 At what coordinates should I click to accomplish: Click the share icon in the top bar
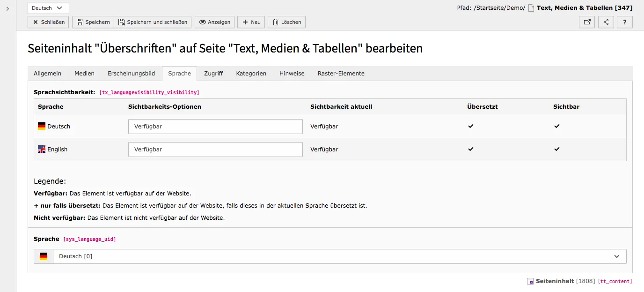[x=606, y=22]
